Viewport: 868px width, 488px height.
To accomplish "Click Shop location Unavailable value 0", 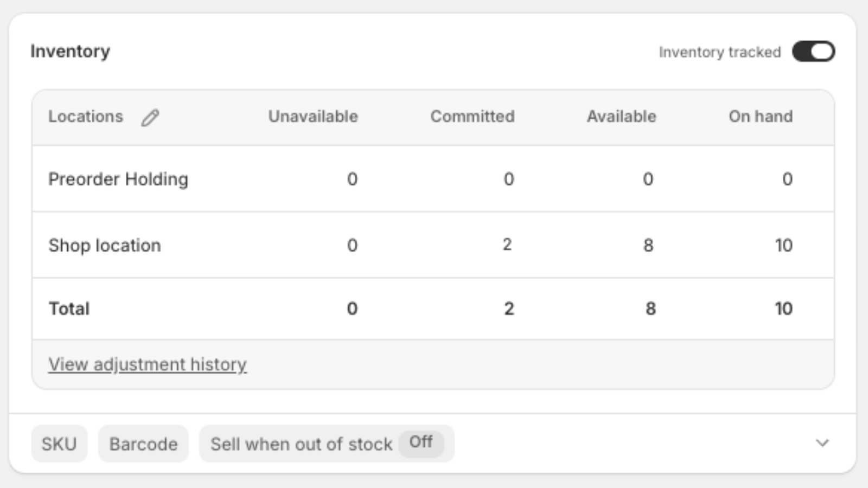I will (352, 245).
